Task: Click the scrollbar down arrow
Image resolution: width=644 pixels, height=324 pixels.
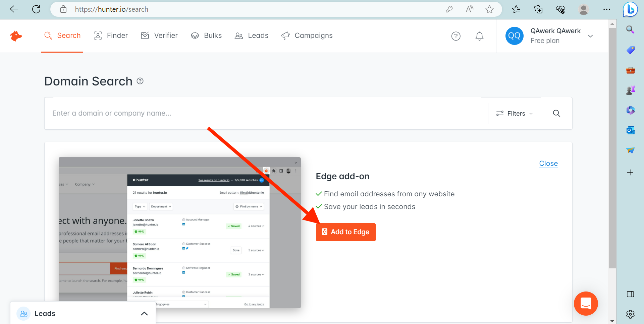Action: (x=612, y=321)
